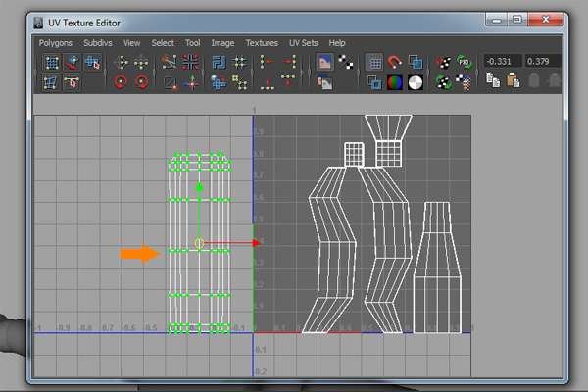
Task: Open the UV Sets menu
Action: pos(304,43)
